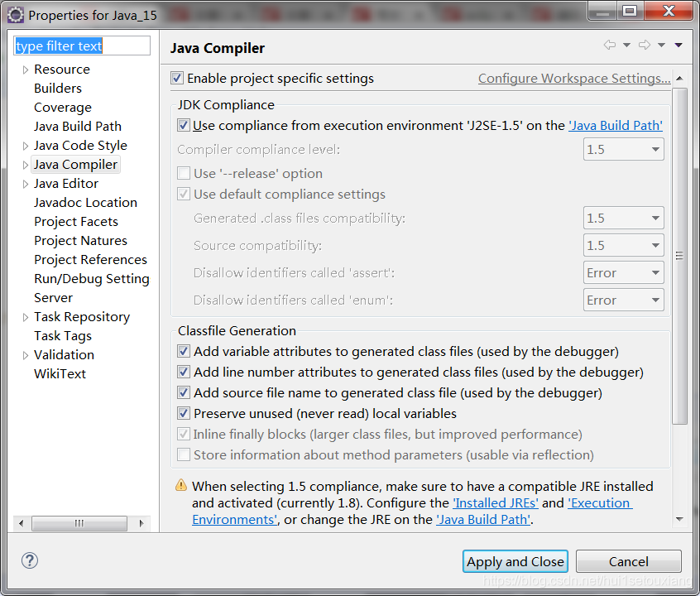Toggle Use compliance from execution environment checkbox
This screenshot has height=596, width=700.
coord(184,125)
